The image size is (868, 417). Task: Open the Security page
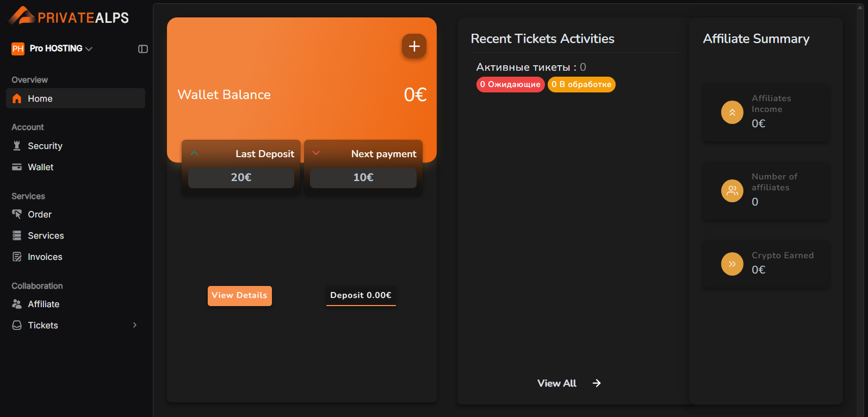tap(45, 146)
